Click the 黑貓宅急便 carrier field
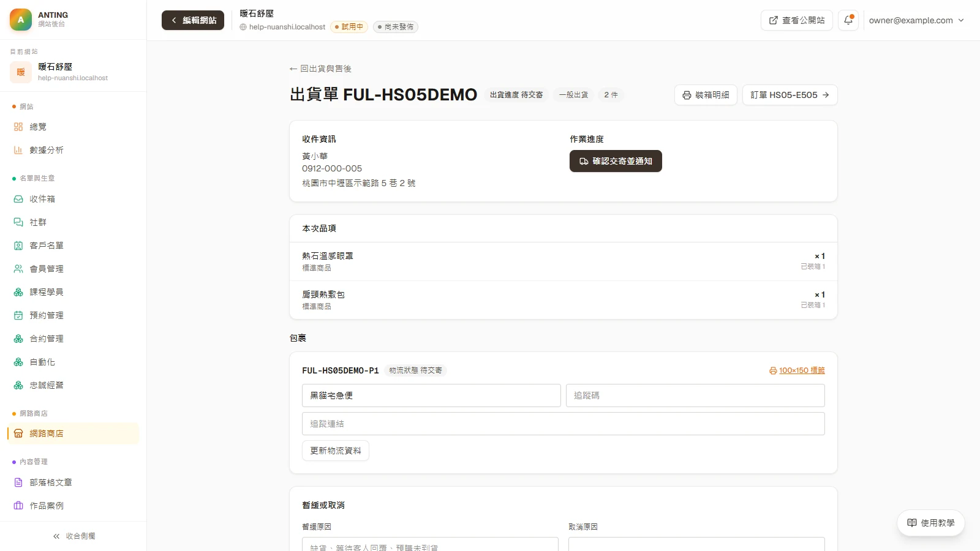 click(431, 395)
